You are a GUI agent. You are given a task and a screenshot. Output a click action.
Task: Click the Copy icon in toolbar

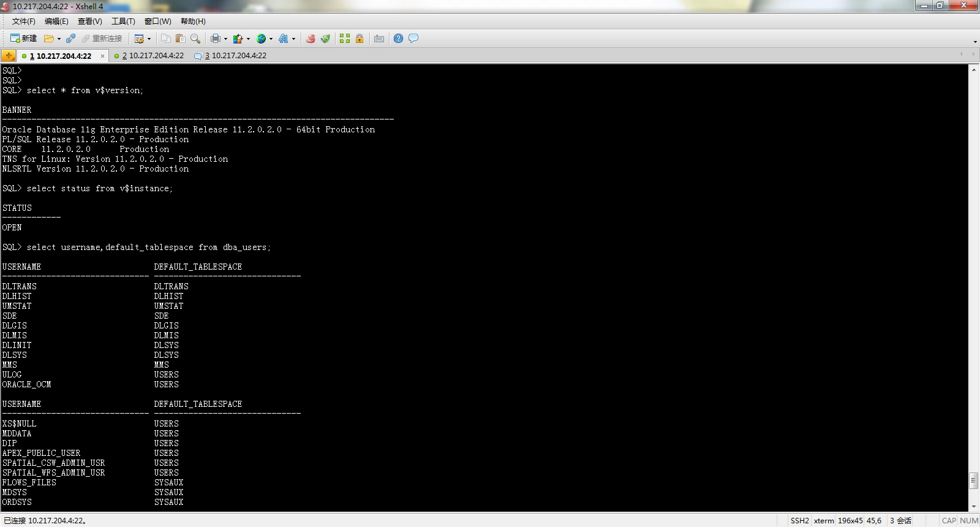pos(166,39)
